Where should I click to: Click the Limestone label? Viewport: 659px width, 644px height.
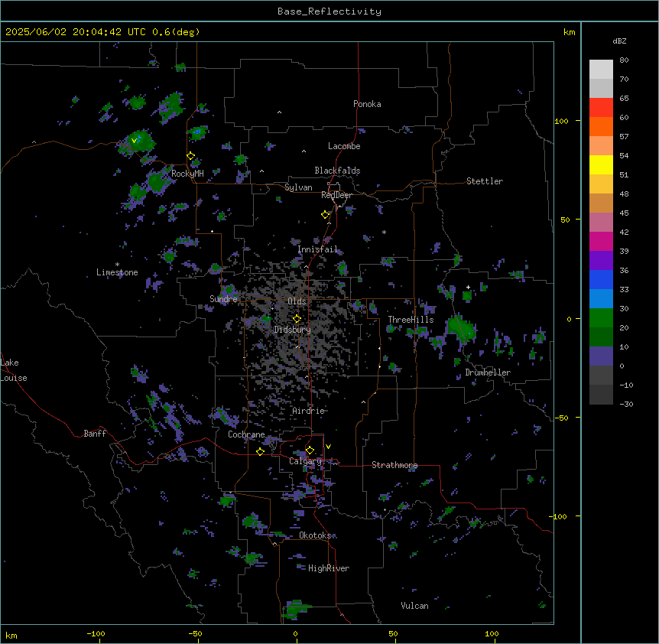pos(117,272)
